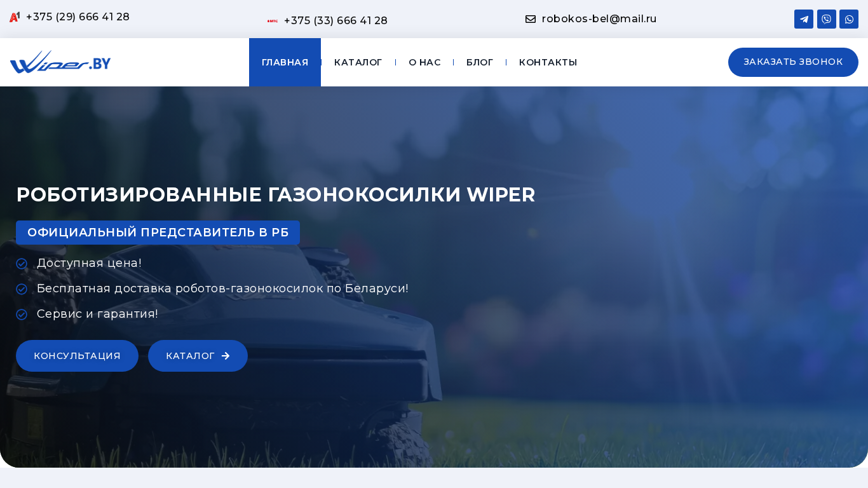Click the Консультация button
The image size is (868, 488).
[x=77, y=356]
